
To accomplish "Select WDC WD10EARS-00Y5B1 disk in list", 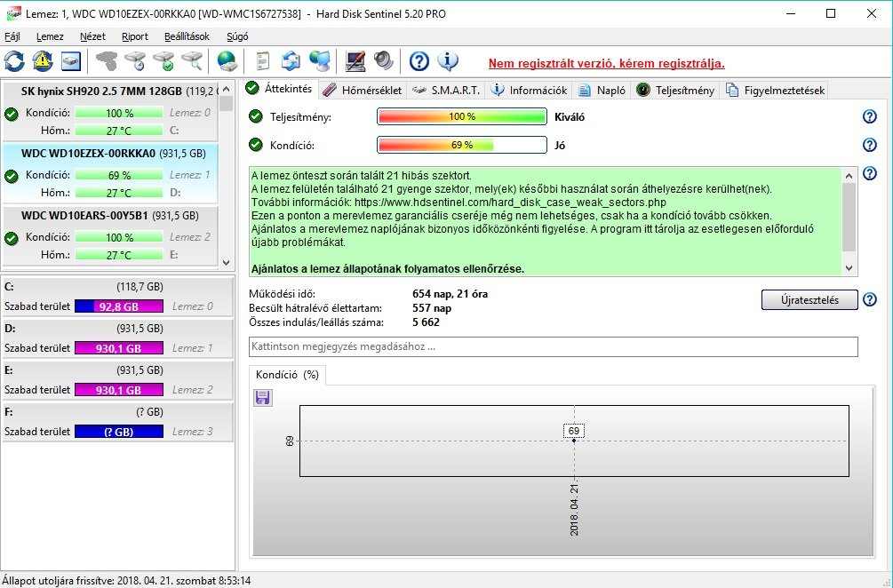I will click(x=109, y=235).
